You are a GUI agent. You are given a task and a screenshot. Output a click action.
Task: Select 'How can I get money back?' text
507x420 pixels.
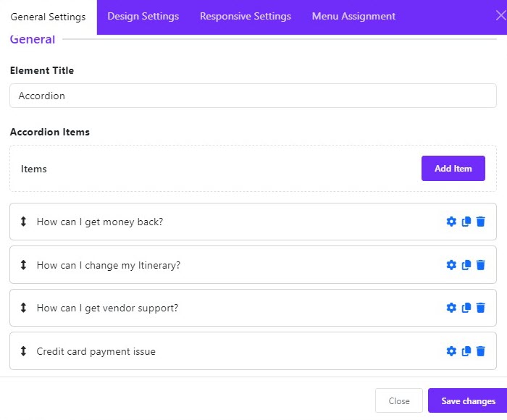tap(100, 222)
